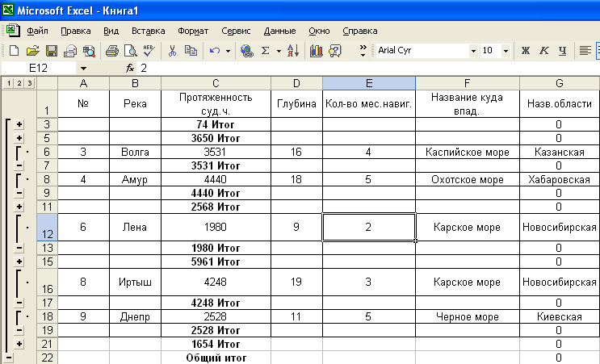Cut selection with the scissors icon
Viewport: 600px width, 364px height.
(172, 51)
